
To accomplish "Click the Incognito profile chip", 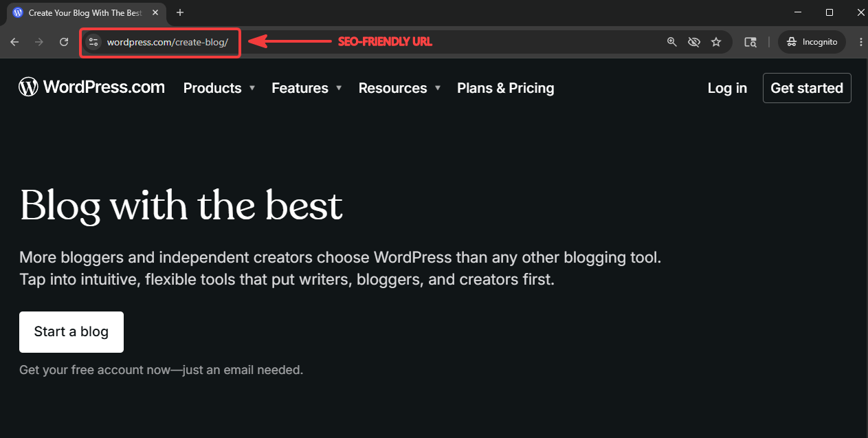I will (x=812, y=42).
